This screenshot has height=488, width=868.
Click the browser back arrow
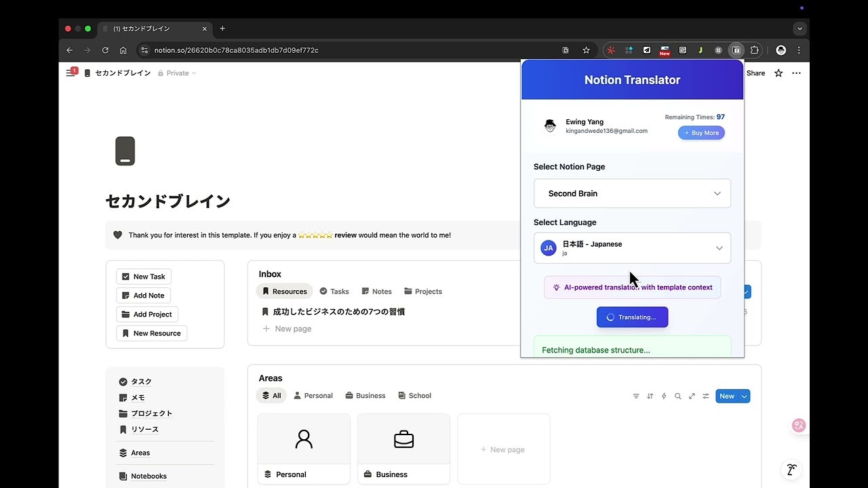tap(69, 50)
